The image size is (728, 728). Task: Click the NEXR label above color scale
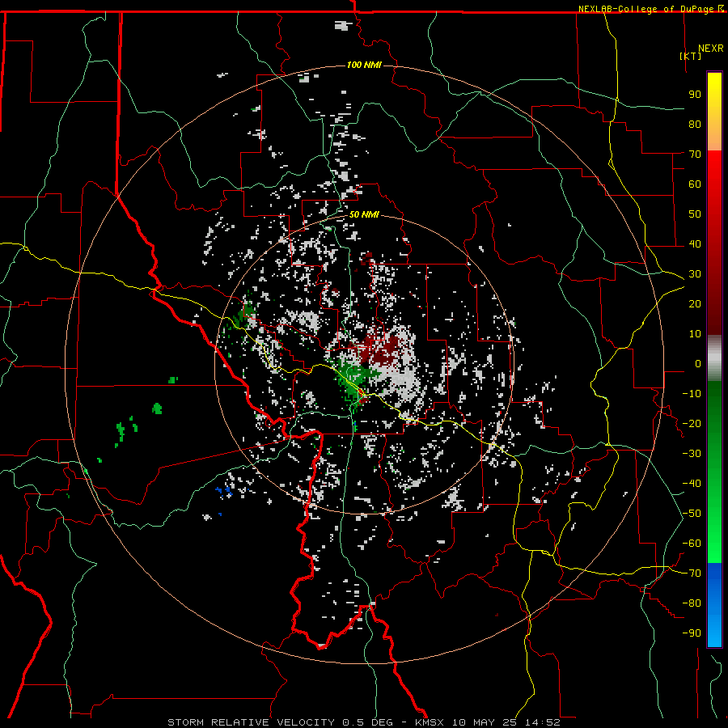711,49
